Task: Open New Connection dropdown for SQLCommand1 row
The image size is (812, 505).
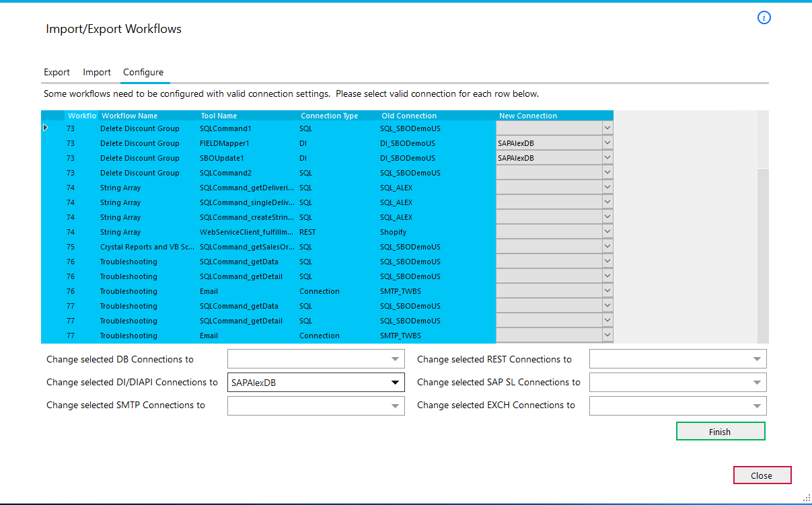Action: pos(607,128)
